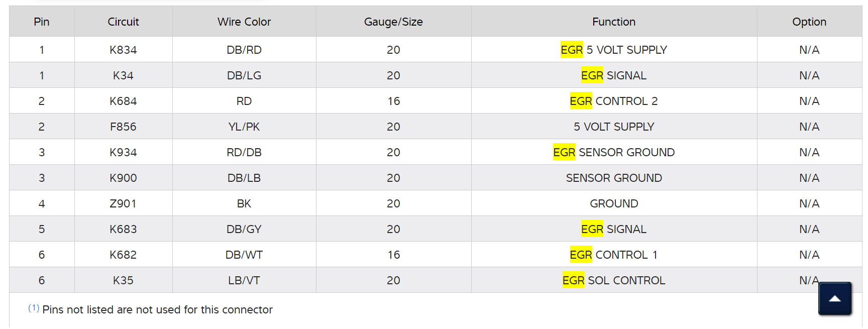Image resolution: width=868 pixels, height=329 pixels.
Task: Click the scroll-to-top arrow button
Action: click(834, 298)
